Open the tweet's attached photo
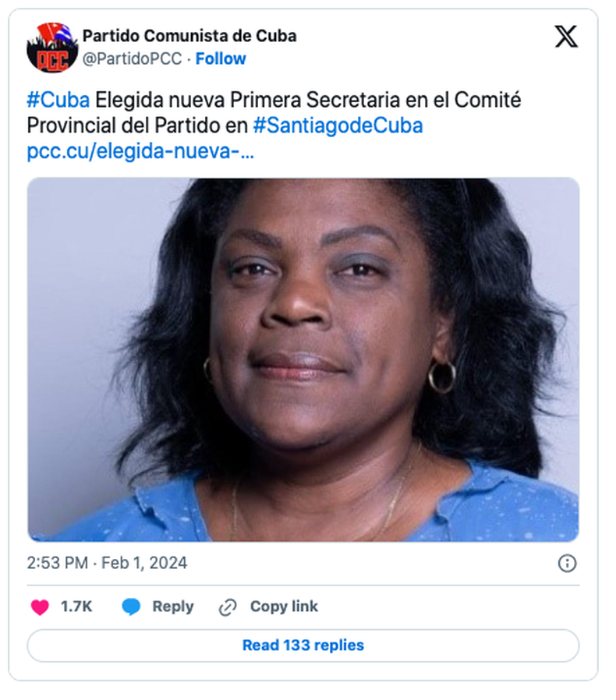 (303, 359)
